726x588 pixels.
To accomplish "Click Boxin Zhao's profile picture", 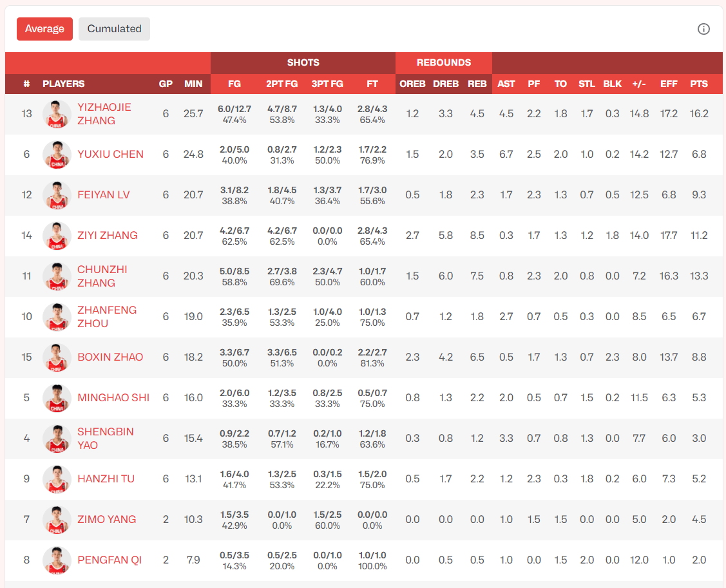I will coord(57,357).
